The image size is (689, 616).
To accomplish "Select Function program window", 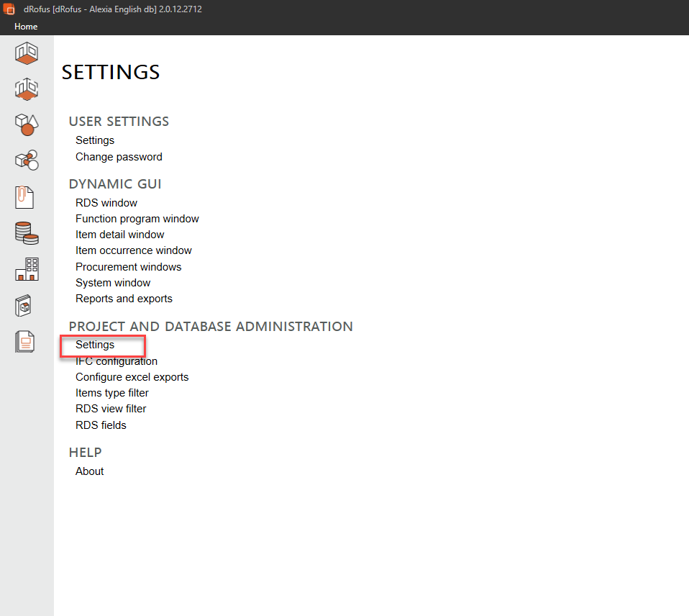I will pos(137,219).
